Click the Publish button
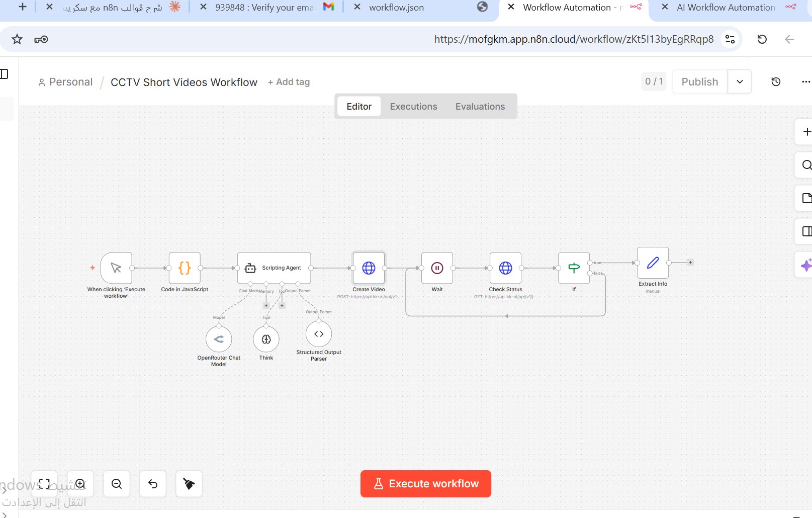812x518 pixels. coord(699,81)
